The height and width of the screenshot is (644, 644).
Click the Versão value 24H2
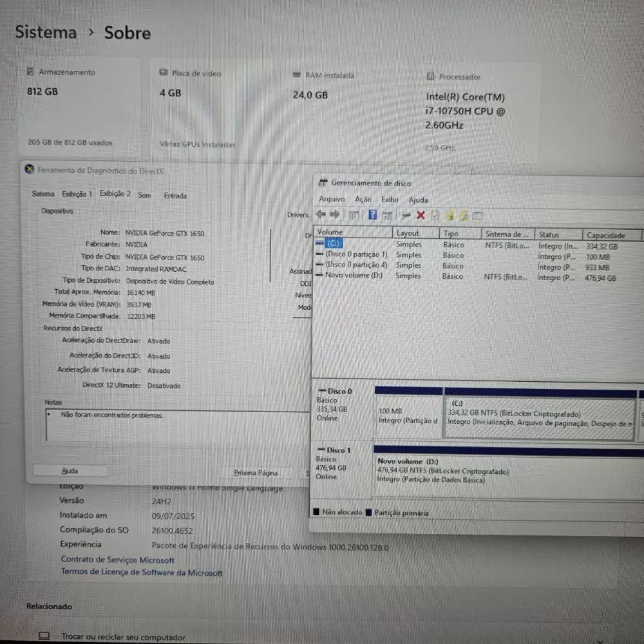point(162,502)
